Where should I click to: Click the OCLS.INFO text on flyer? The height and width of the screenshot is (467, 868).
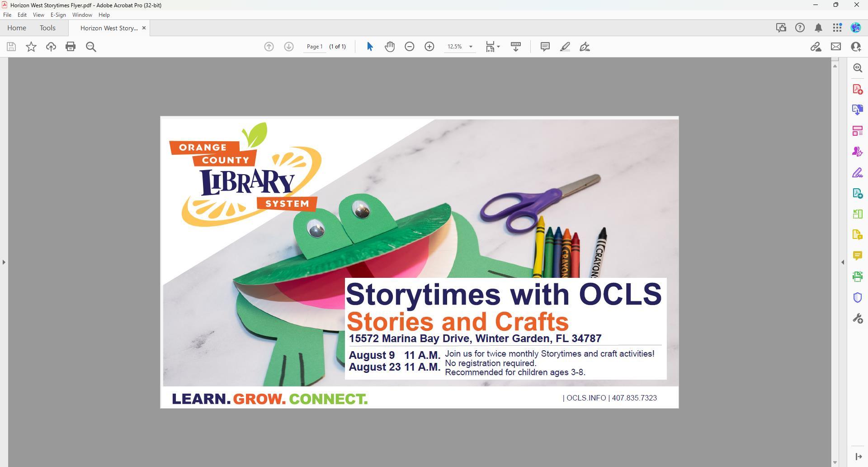[586, 398]
